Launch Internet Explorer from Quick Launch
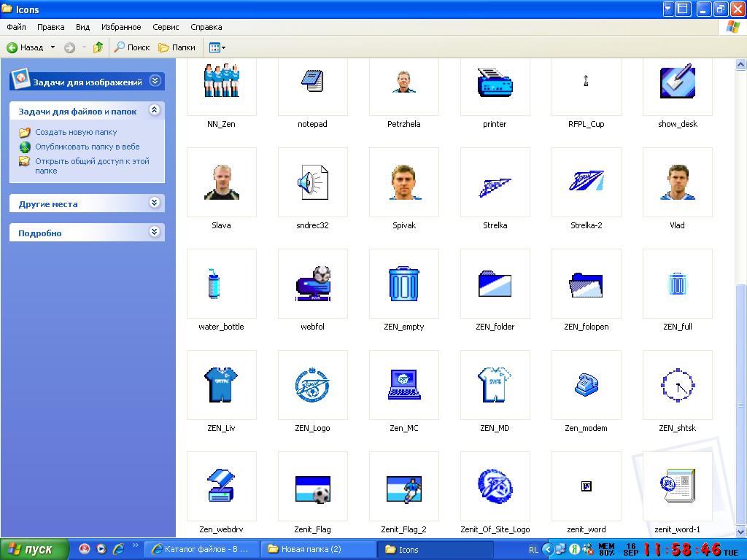Image resolution: width=747 pixels, height=560 pixels. tap(118, 549)
